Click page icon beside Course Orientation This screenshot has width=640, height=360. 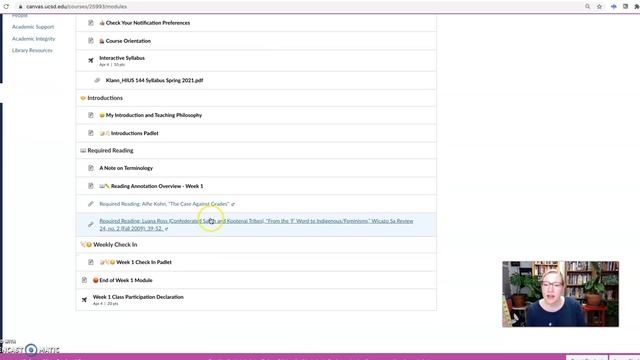pyautogui.click(x=91, y=41)
